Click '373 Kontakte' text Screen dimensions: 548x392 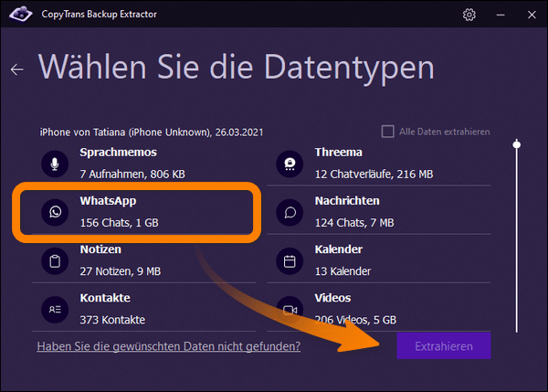[x=112, y=320]
